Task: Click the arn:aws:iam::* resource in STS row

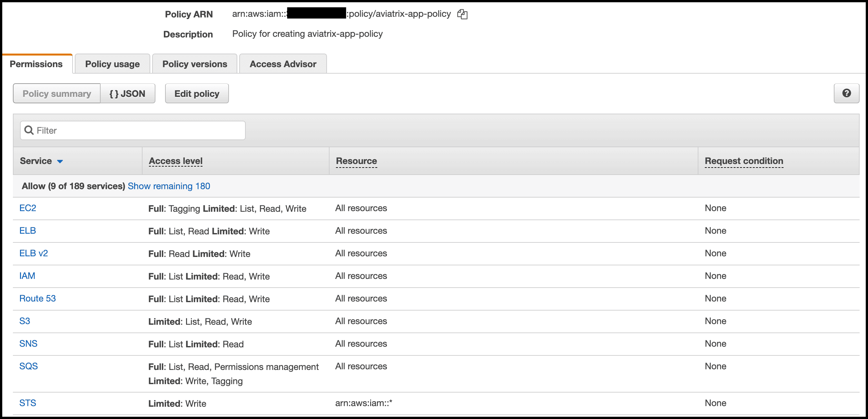Action: (364, 403)
